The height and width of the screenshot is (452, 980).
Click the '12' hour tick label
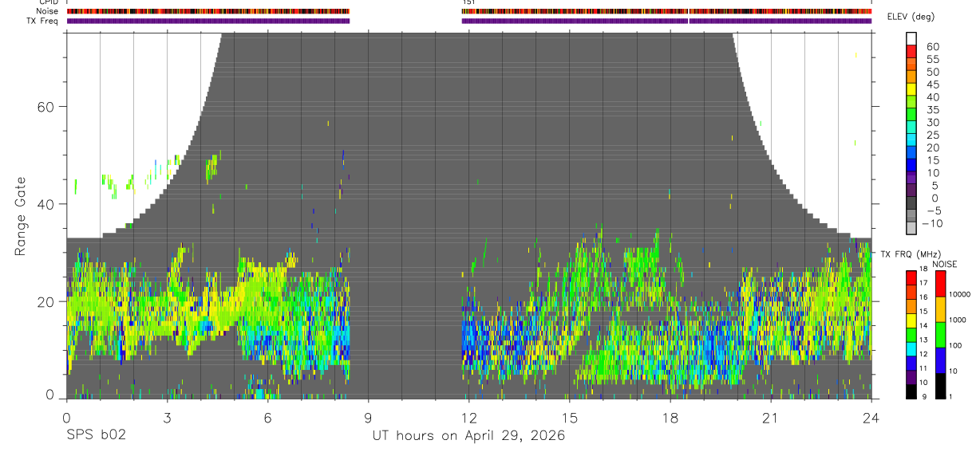pyautogui.click(x=469, y=418)
